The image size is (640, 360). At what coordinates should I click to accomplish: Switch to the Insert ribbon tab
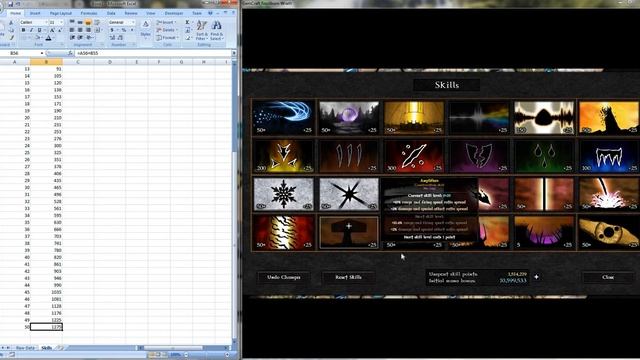pos(35,13)
